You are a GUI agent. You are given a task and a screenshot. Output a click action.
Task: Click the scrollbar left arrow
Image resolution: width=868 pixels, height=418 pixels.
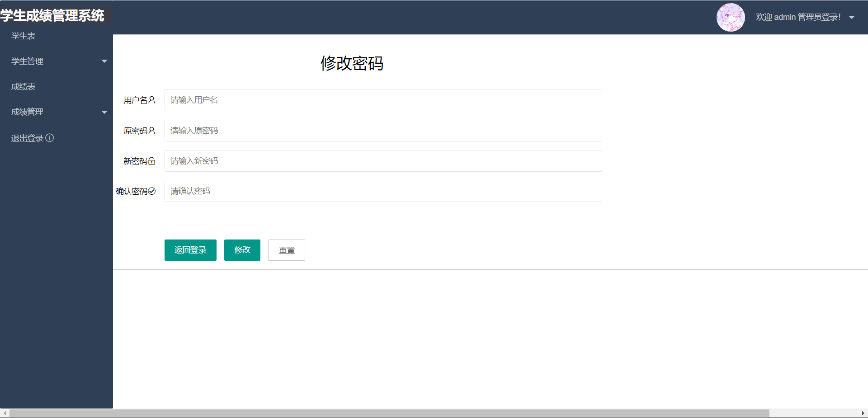tap(5, 413)
